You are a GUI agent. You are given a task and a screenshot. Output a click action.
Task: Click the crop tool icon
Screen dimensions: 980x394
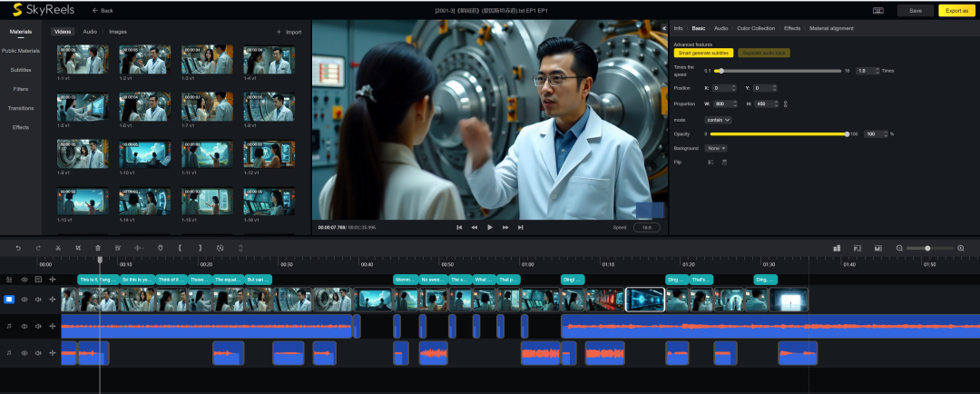point(78,247)
